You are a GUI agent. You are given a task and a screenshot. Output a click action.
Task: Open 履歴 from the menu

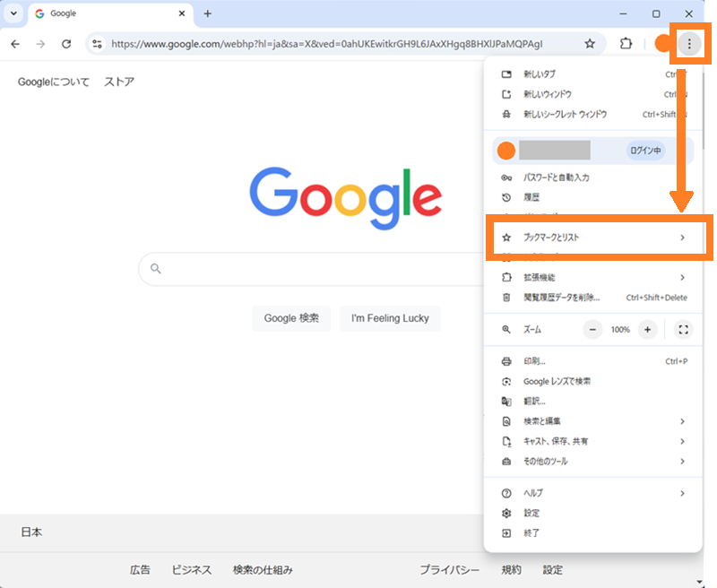(x=593, y=197)
